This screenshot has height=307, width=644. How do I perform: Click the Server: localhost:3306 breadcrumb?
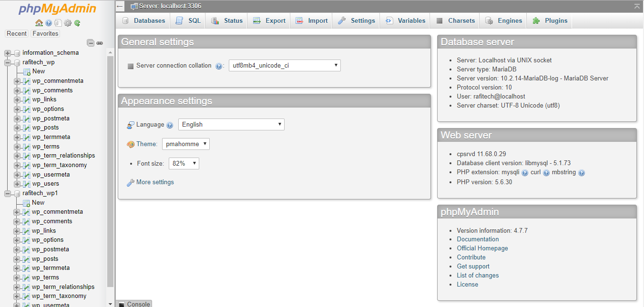(170, 6)
